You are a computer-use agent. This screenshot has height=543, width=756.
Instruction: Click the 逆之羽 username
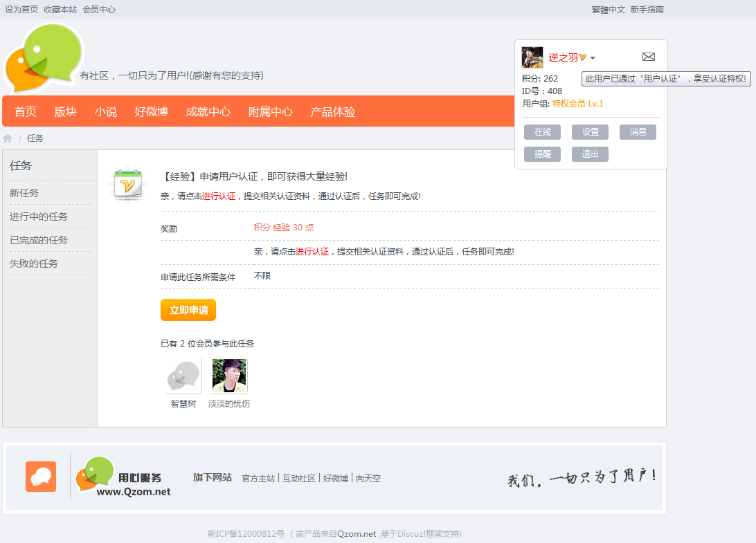pyautogui.click(x=563, y=57)
